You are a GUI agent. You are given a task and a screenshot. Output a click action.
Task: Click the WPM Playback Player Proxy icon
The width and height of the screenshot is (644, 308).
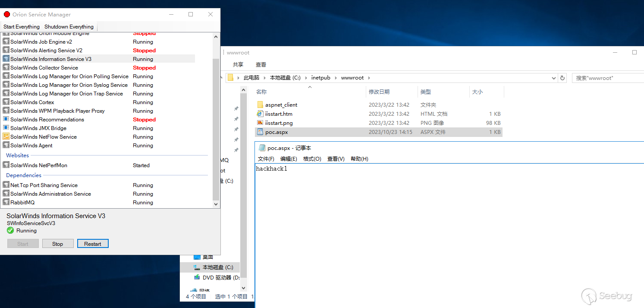pyautogui.click(x=6, y=111)
